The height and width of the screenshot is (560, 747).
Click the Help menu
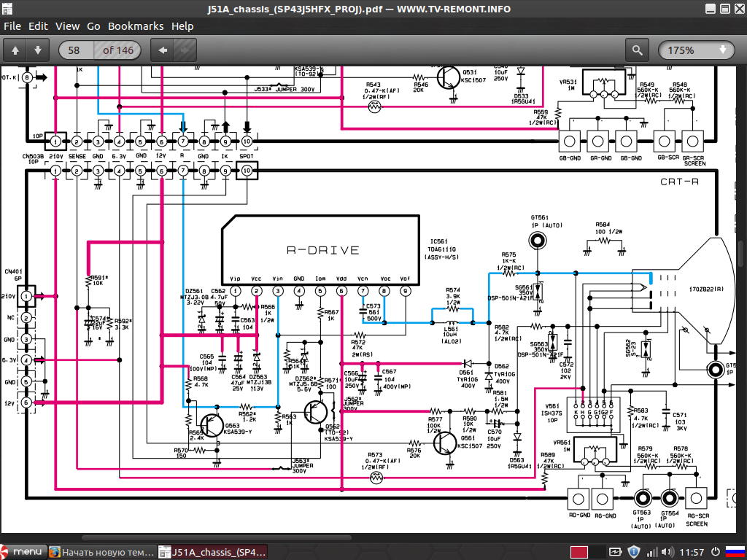tap(182, 26)
